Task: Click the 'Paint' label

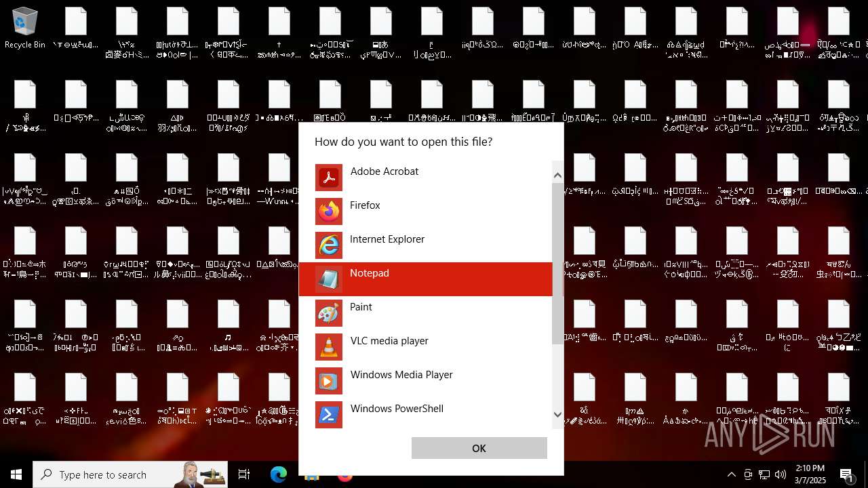Action: 361,307
